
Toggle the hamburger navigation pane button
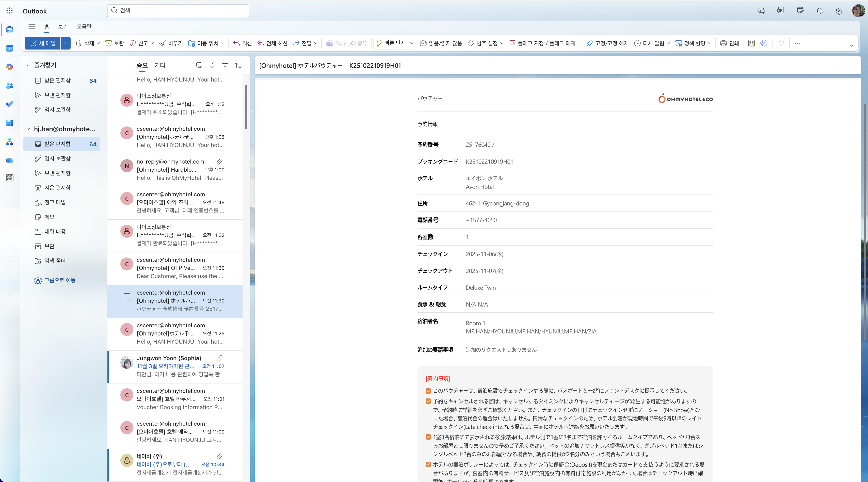click(x=32, y=27)
